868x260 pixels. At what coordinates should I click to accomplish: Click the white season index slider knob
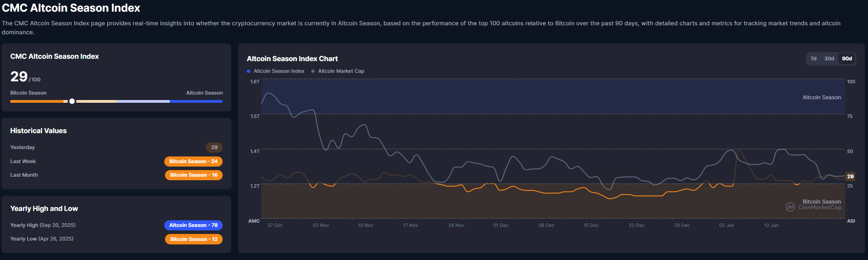point(72,101)
